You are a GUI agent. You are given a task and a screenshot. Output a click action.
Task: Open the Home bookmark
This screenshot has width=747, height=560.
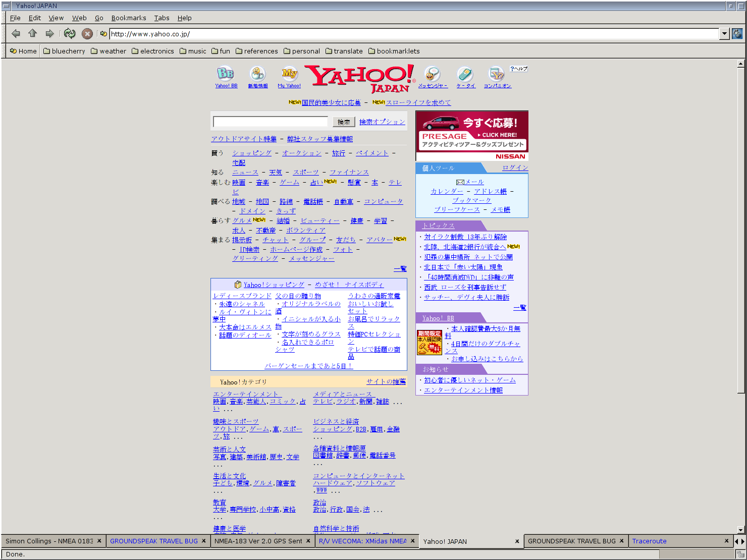[x=23, y=51]
